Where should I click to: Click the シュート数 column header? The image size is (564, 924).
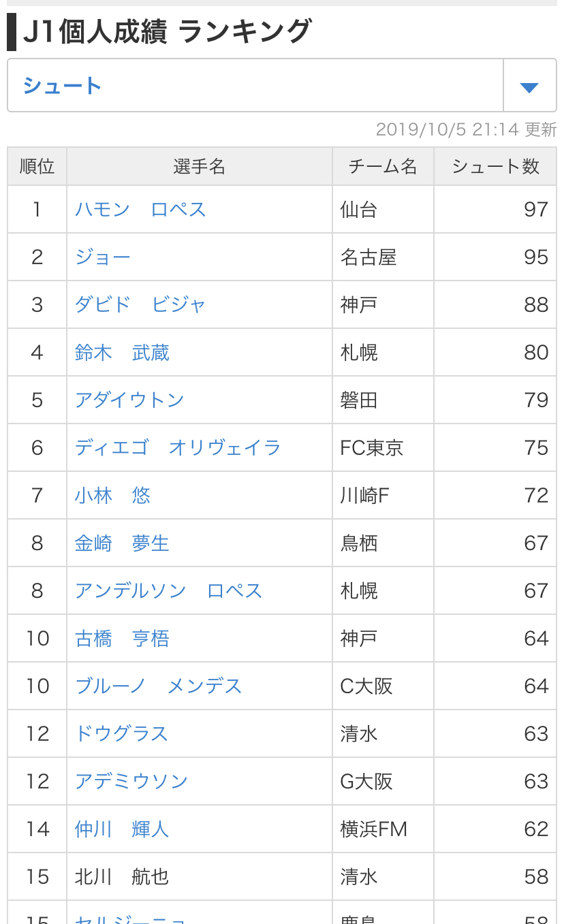(x=495, y=167)
